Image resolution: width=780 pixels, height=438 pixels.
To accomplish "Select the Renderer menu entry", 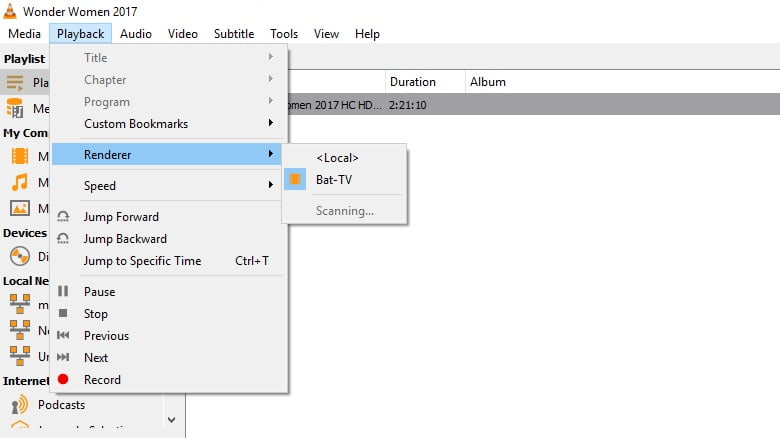I will point(167,154).
